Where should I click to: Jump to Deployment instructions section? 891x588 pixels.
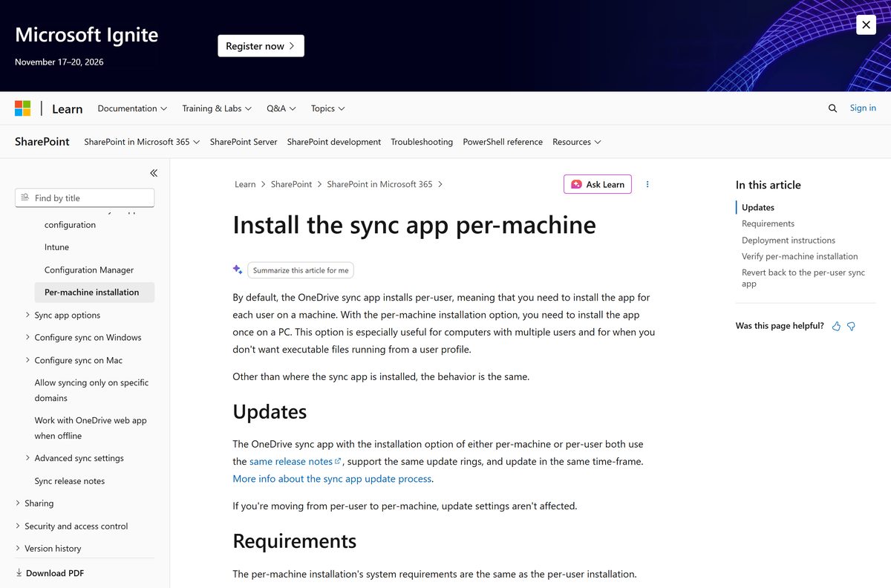789,241
